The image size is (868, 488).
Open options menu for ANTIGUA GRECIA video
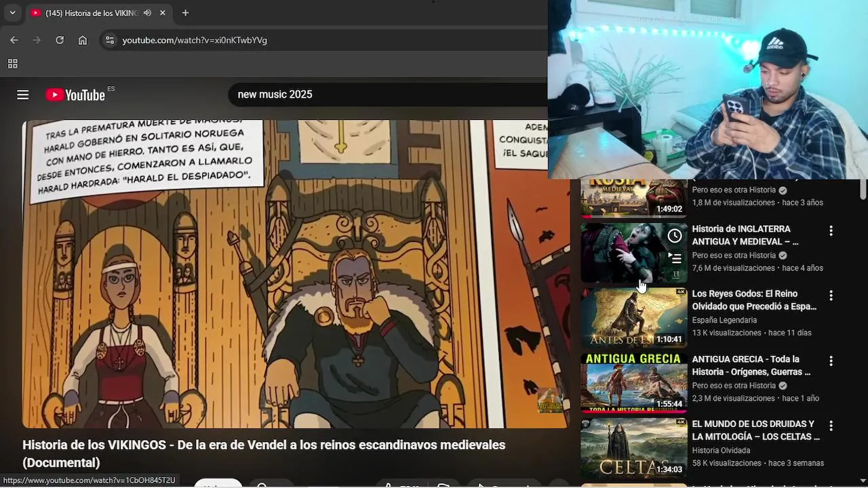tap(831, 361)
